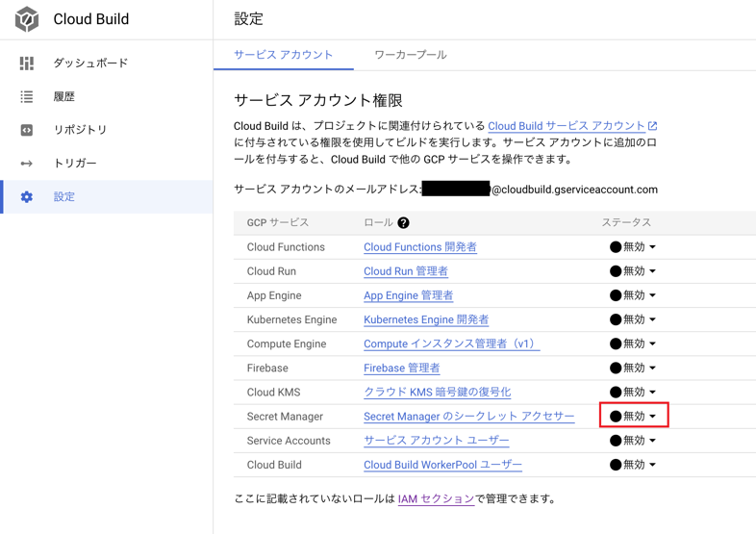
Task: Click the Cloud KMS service cell
Action: [273, 392]
